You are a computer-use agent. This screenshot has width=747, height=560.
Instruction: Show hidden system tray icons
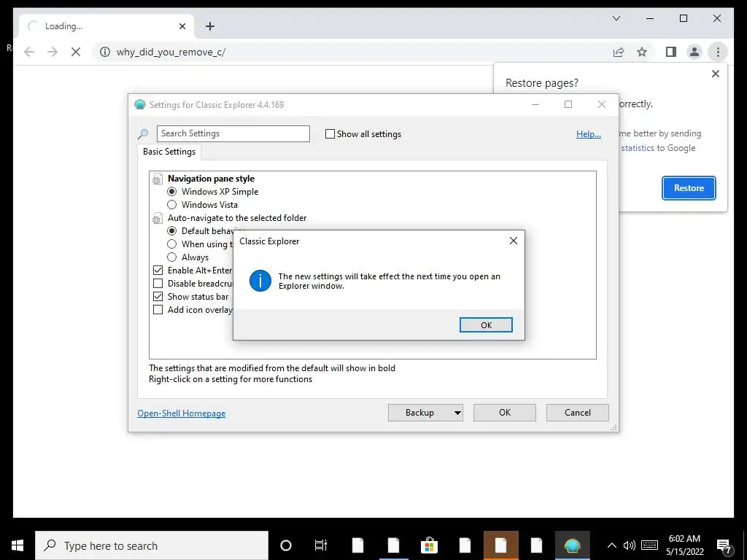pyautogui.click(x=612, y=545)
